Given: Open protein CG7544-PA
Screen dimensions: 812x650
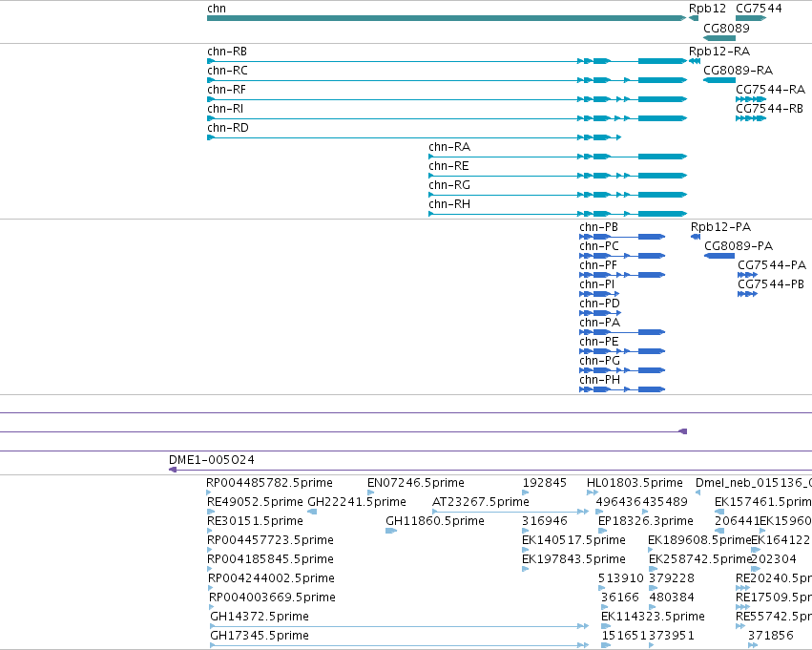Looking at the screenshot, I should (772, 265).
